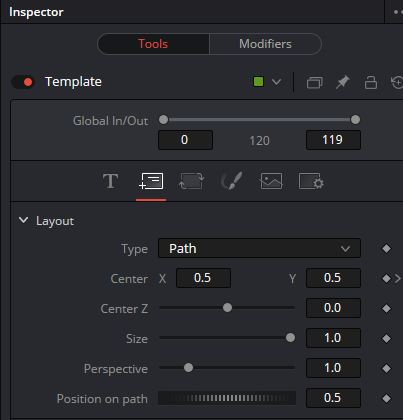
Task: Open the Type dropdown showing Path
Action: (259, 248)
